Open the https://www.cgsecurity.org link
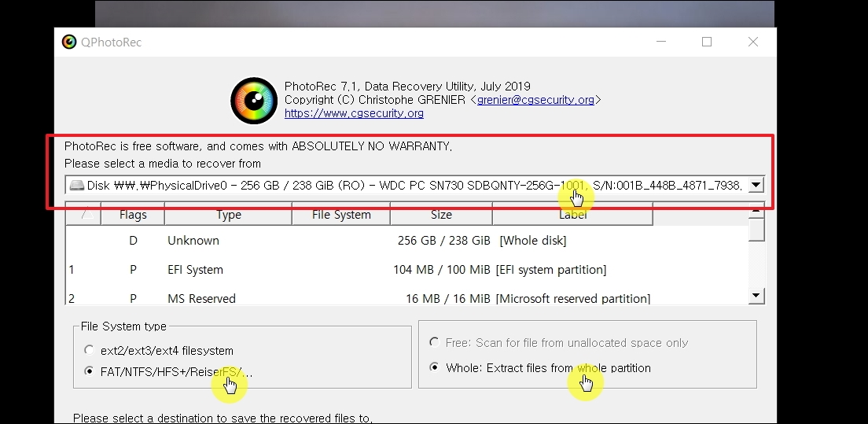The width and height of the screenshot is (868, 424). coord(354,113)
